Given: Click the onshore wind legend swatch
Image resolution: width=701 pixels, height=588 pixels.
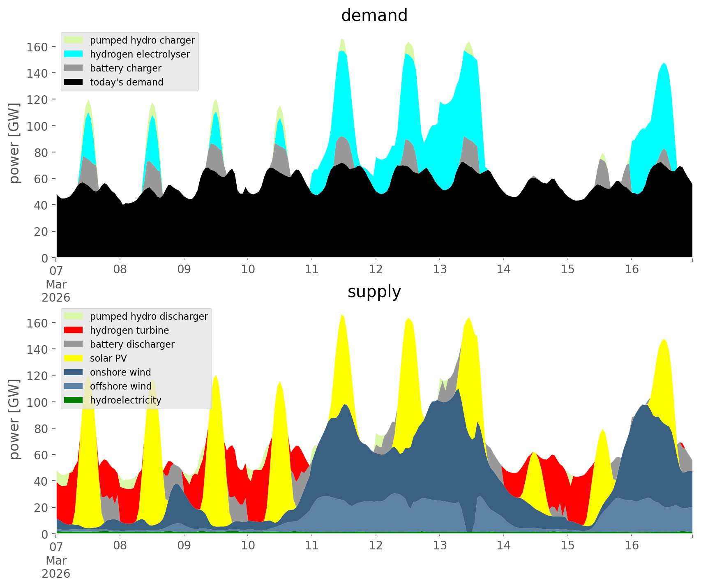Looking at the screenshot, I should pyautogui.click(x=74, y=372).
